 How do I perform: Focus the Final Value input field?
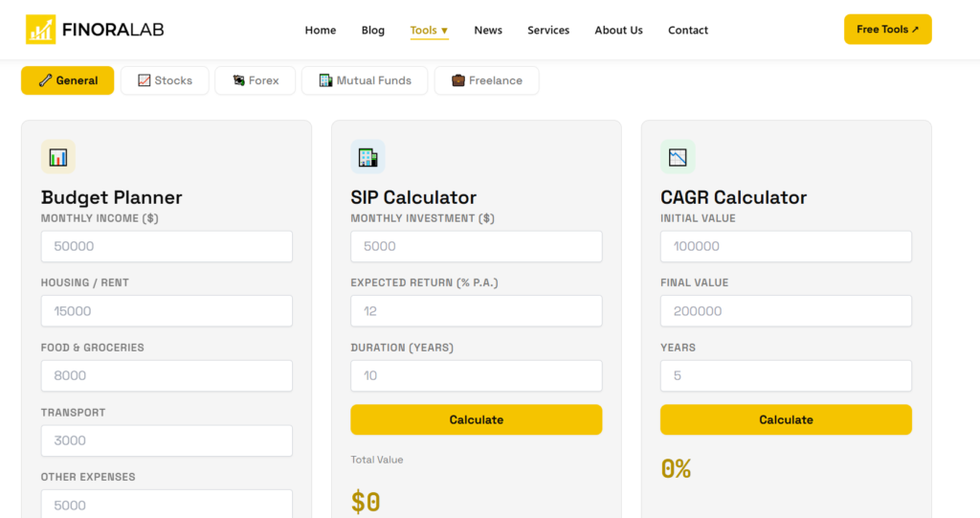tap(787, 311)
